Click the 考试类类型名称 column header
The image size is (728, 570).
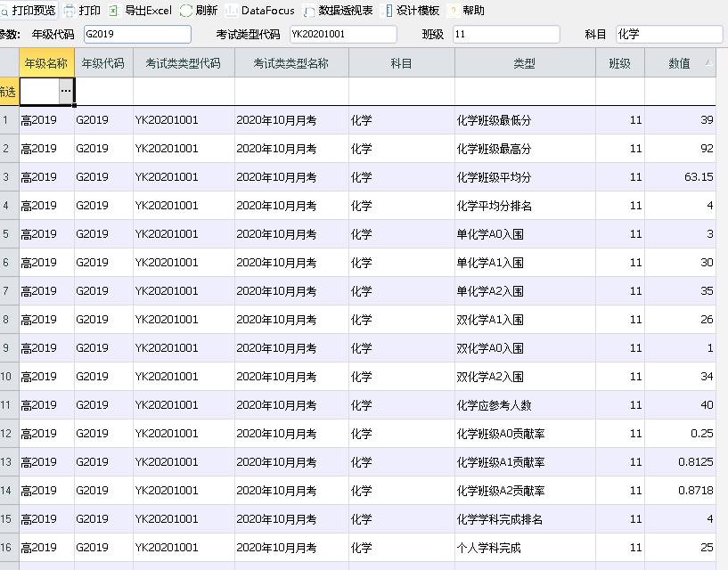tap(291, 62)
